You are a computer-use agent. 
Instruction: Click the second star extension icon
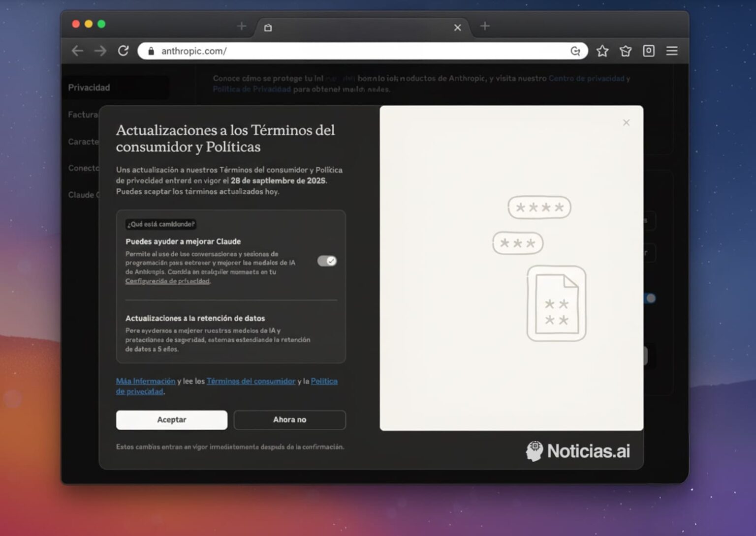coord(625,51)
